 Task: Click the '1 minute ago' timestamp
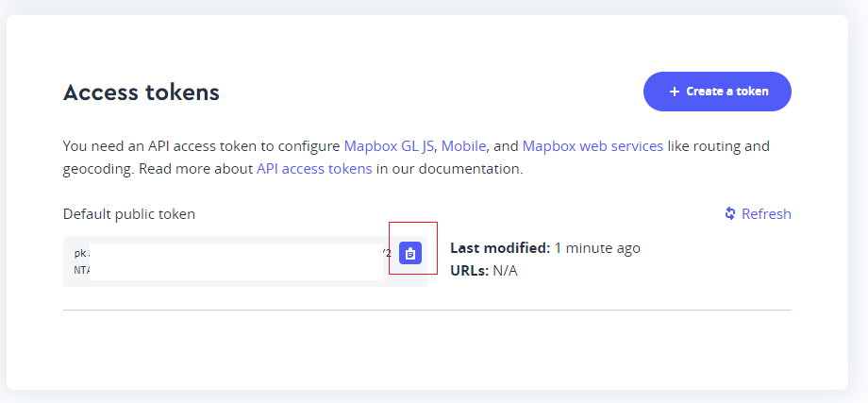[x=597, y=248]
